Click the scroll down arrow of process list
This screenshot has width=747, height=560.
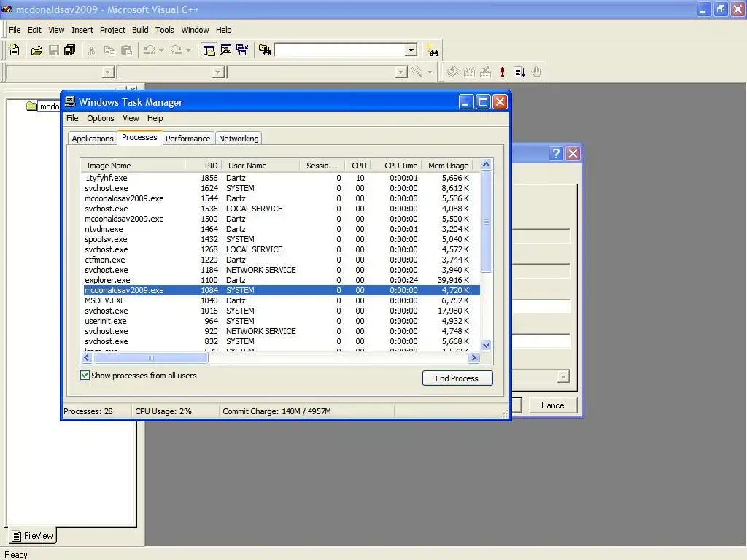coord(486,346)
